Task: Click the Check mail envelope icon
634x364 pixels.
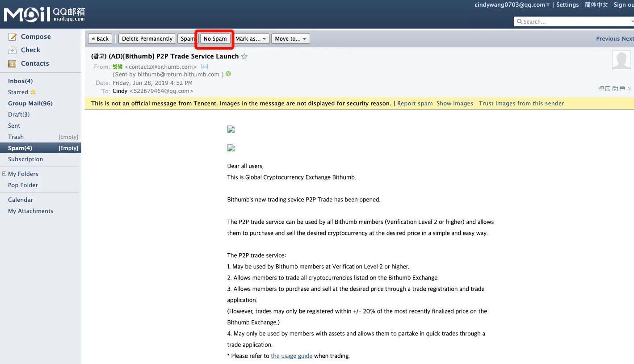Action: [x=13, y=50]
